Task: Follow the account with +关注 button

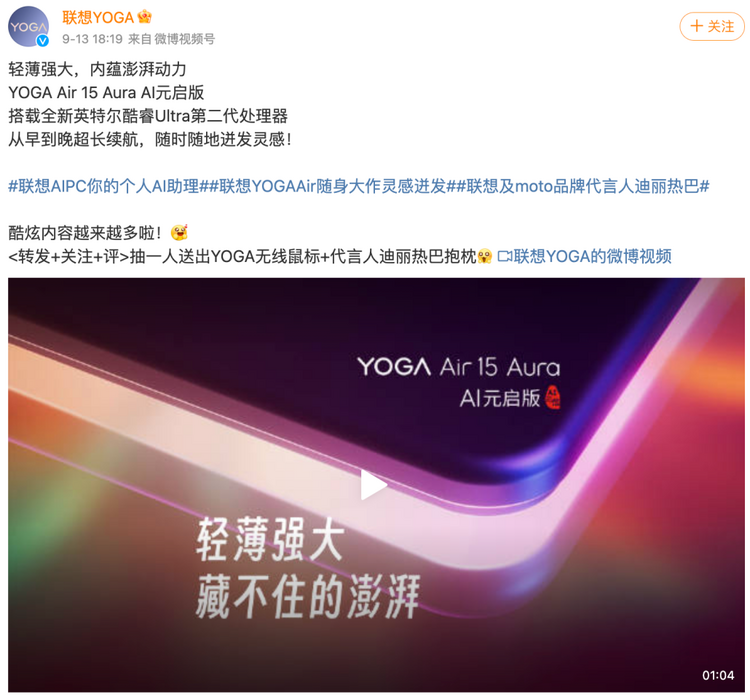Action: pyautogui.click(x=712, y=26)
